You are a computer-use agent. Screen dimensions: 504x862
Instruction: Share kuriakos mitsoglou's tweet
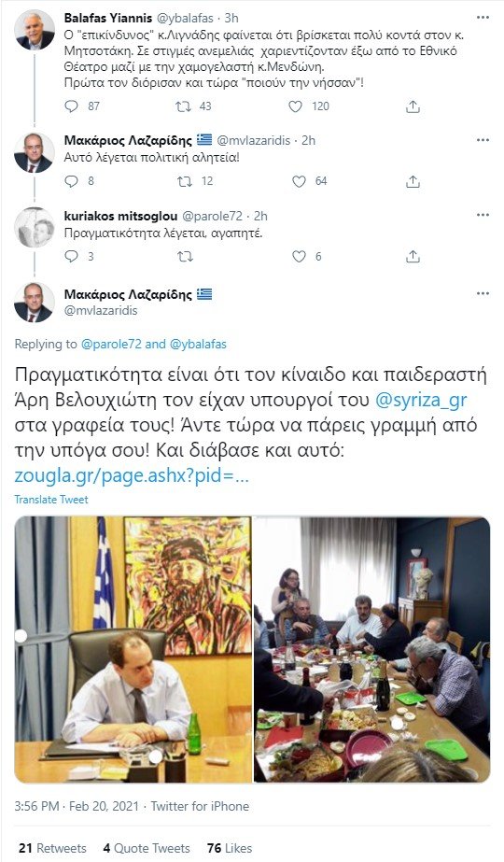(x=413, y=256)
